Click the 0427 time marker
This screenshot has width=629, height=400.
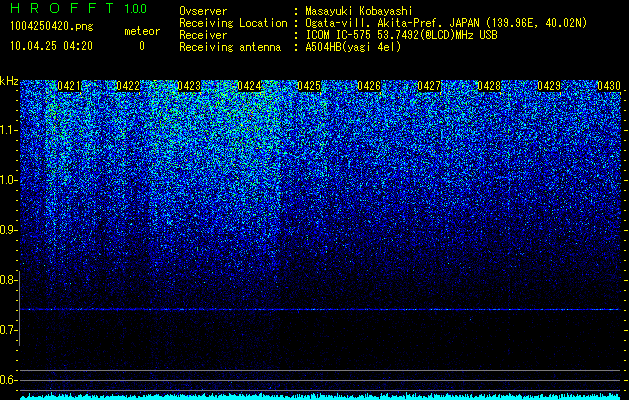point(429,86)
